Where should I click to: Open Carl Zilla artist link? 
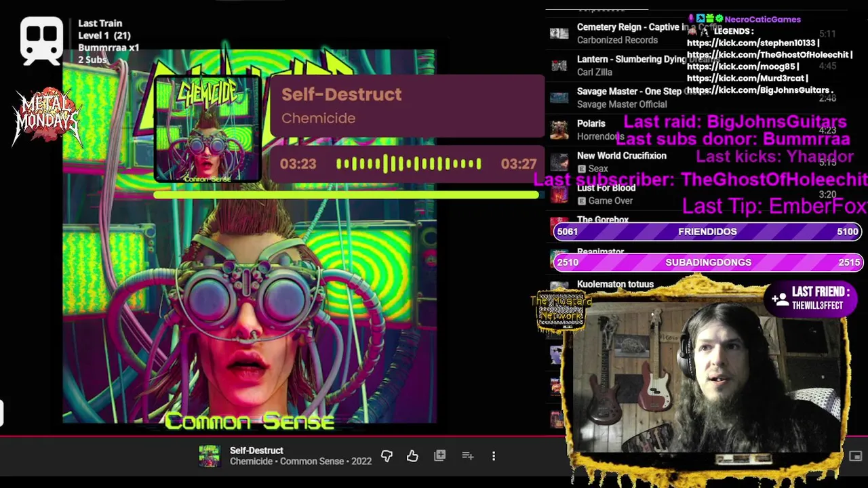click(595, 72)
